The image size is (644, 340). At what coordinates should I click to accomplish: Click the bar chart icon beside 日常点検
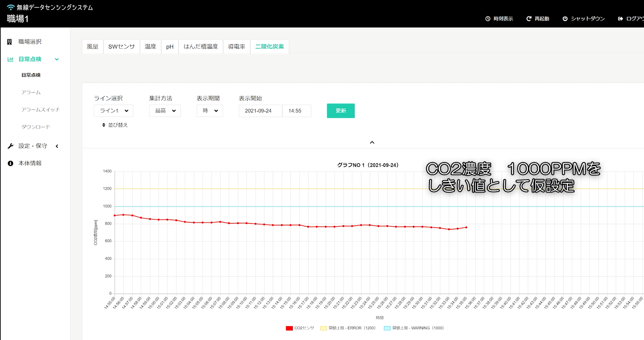tap(10, 59)
